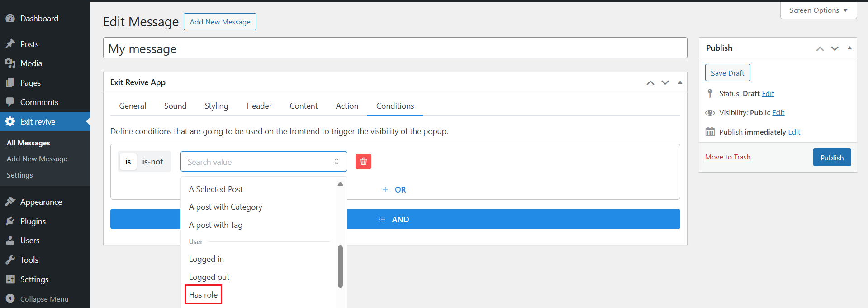Collapse the Publish panel with triangle
868x308 pixels.
(849, 48)
